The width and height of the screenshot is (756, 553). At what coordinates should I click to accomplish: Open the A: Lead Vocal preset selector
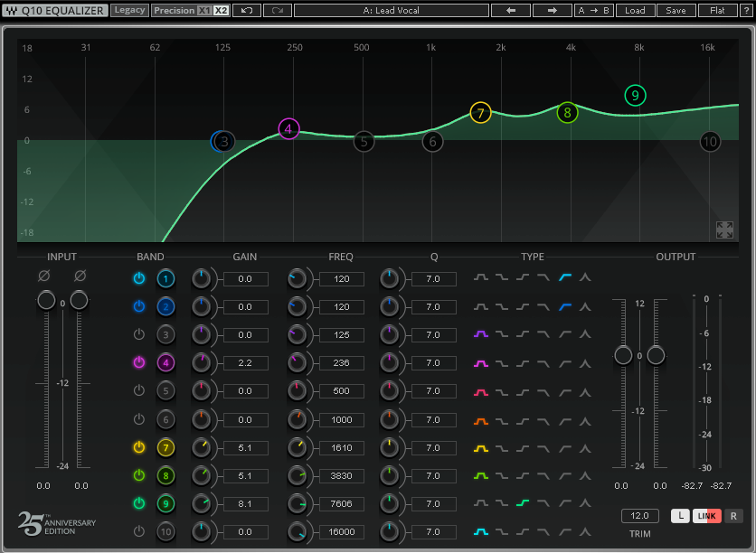[391, 10]
